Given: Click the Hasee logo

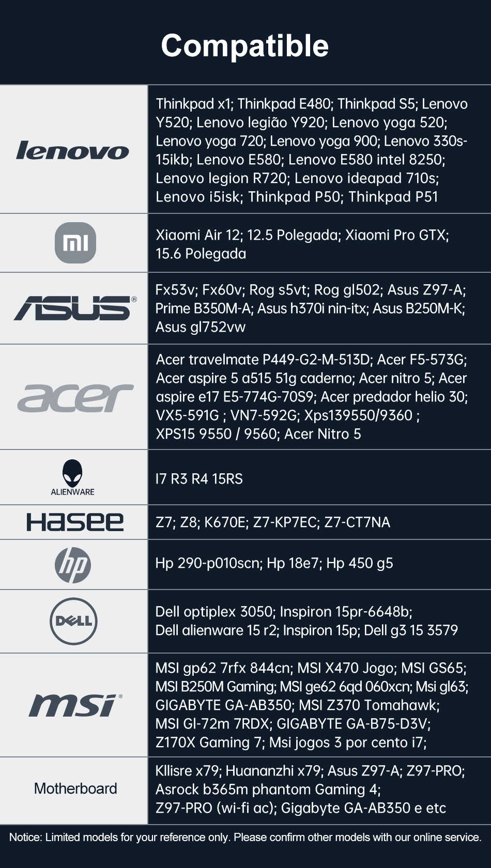Looking at the screenshot, I should (75, 522).
